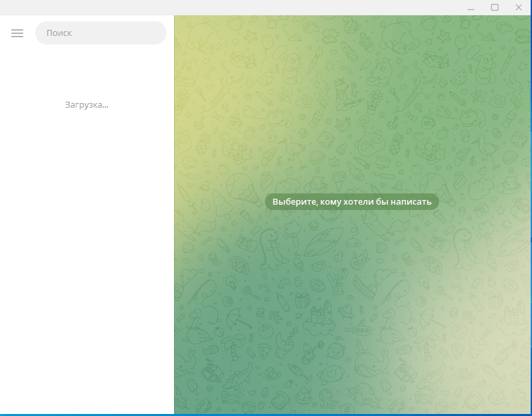The image size is (532, 416).
Task: Click into the Поиск search field
Action: (100, 33)
